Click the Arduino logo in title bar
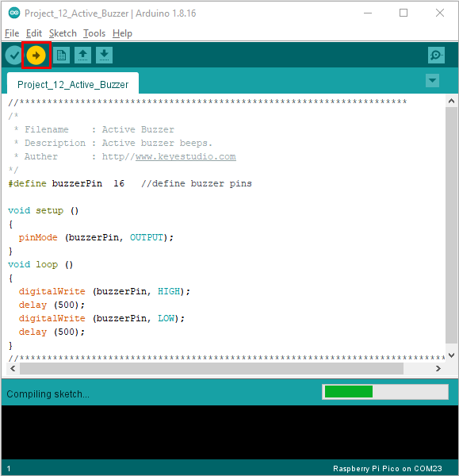This screenshot has height=476, width=459. click(14, 13)
